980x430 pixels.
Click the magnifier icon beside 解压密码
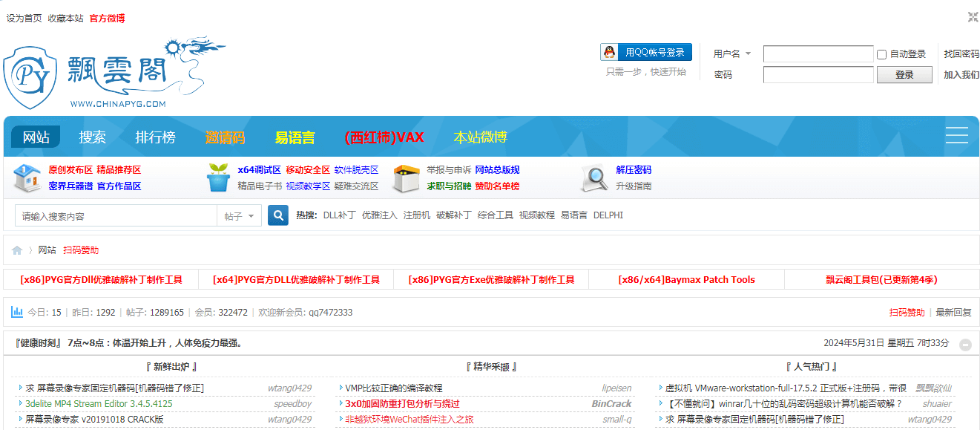pyautogui.click(x=595, y=178)
